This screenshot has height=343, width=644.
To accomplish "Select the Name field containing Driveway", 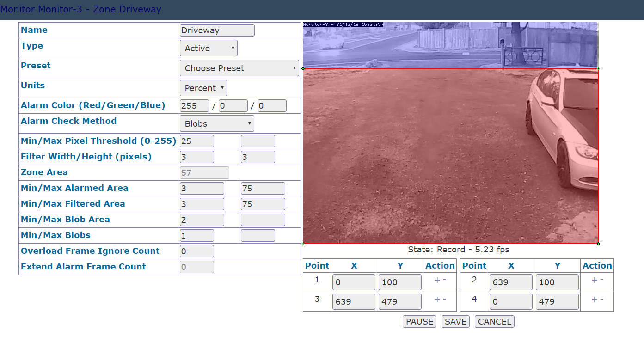I will click(217, 30).
